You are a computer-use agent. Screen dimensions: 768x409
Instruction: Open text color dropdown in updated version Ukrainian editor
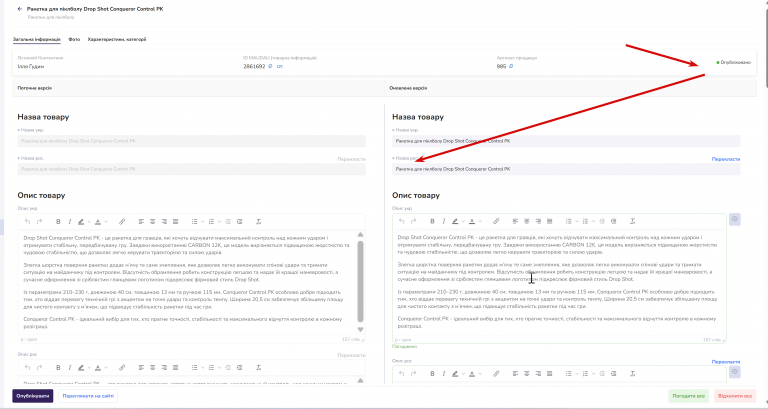(x=480, y=221)
